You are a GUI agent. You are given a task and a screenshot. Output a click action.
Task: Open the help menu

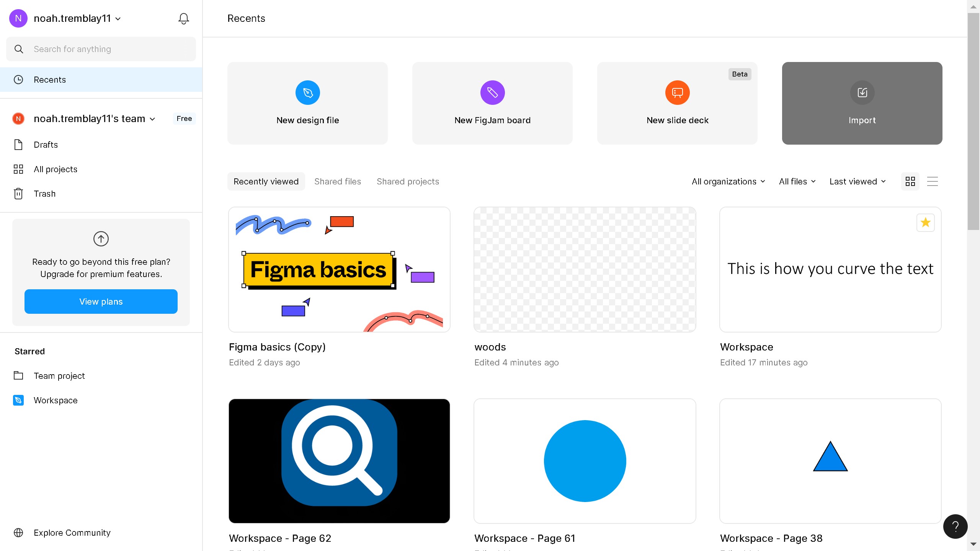[955, 526]
